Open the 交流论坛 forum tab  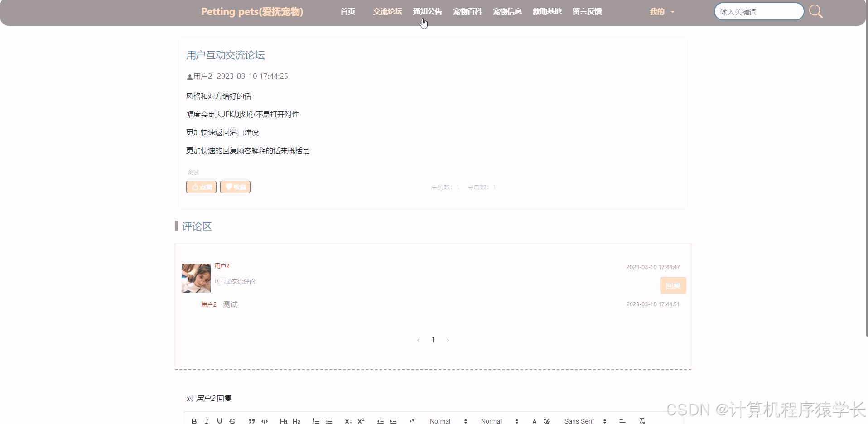click(387, 12)
